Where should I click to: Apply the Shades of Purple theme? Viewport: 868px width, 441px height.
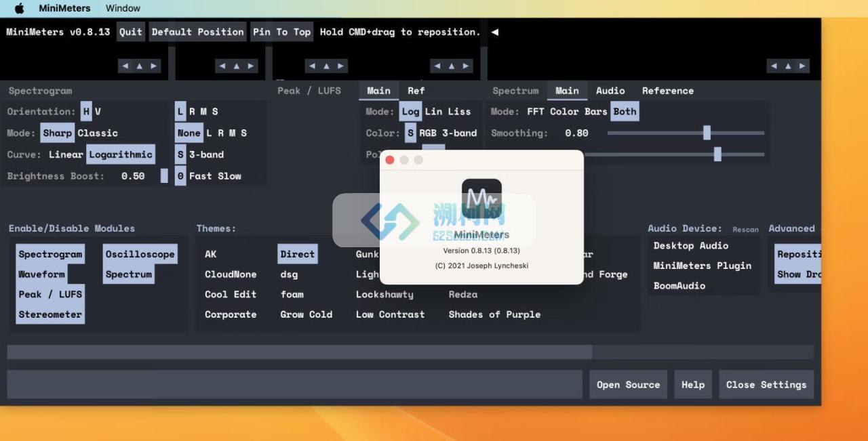[x=494, y=314]
